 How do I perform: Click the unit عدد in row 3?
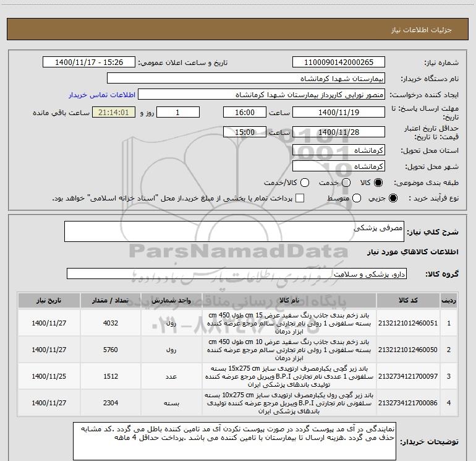click(171, 376)
